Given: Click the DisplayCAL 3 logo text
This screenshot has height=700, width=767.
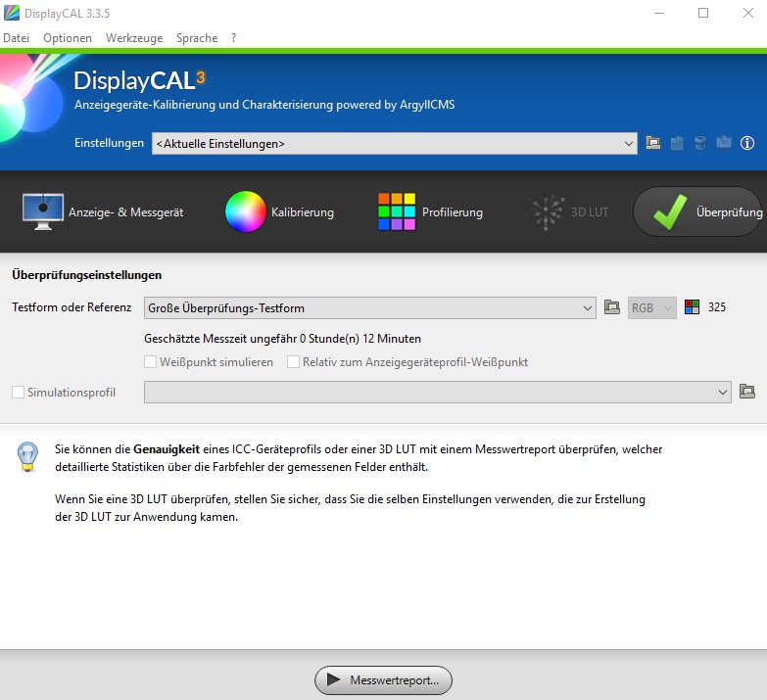Looking at the screenshot, I should (x=139, y=80).
